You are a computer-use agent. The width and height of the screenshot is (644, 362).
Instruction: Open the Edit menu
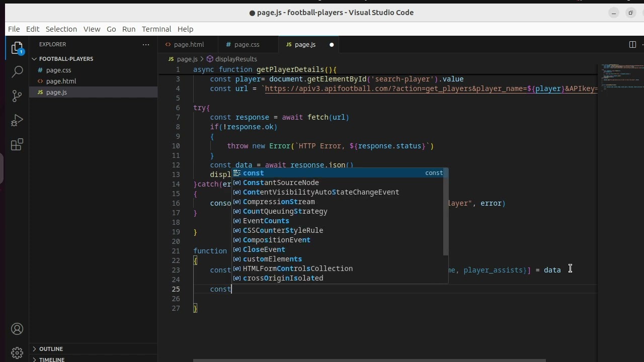click(x=33, y=29)
